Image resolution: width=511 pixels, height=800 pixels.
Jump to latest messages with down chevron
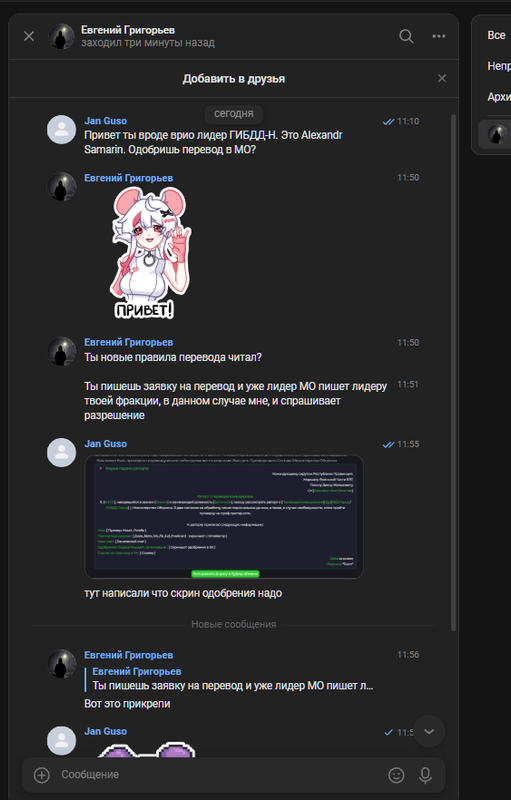(429, 731)
